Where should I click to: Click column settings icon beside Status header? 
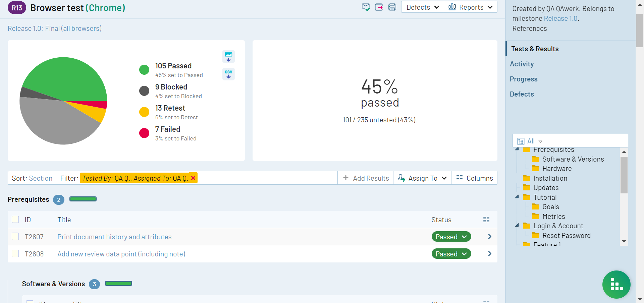[486, 220]
